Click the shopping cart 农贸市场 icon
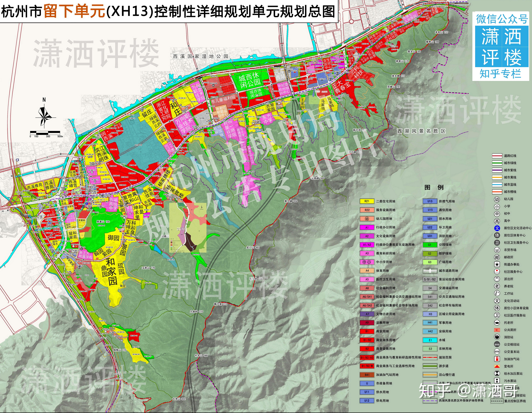Viewport: 532px width, 413px height. [x=497, y=250]
